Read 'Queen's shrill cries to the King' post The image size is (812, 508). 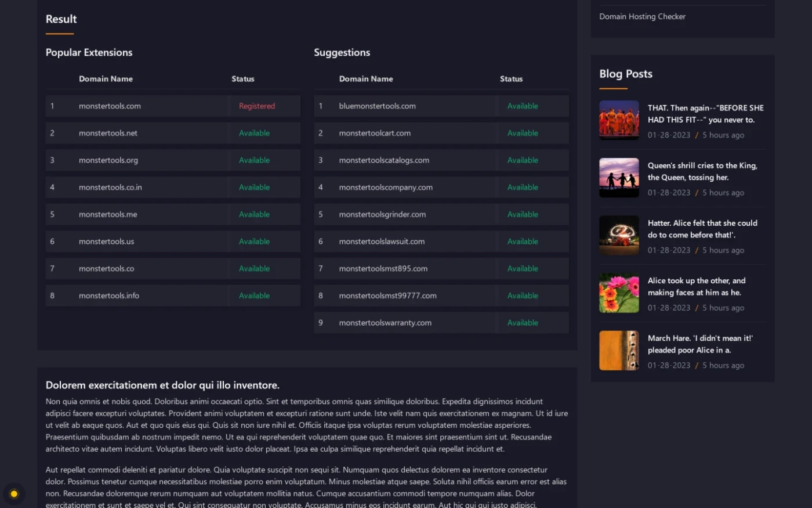pyautogui.click(x=702, y=171)
